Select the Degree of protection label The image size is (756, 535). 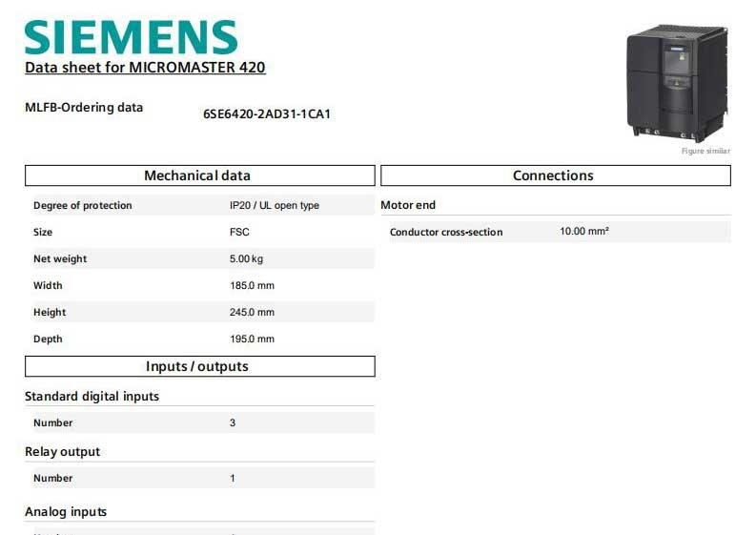point(83,206)
